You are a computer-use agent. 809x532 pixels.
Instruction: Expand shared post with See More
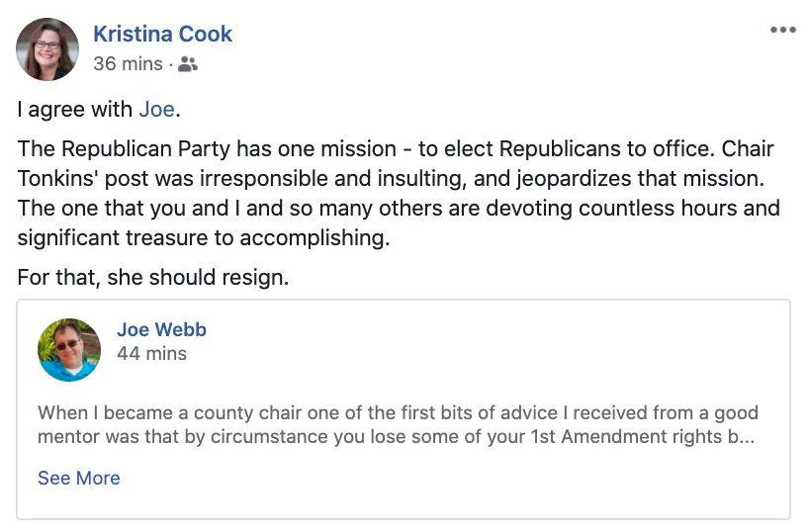coord(78,478)
